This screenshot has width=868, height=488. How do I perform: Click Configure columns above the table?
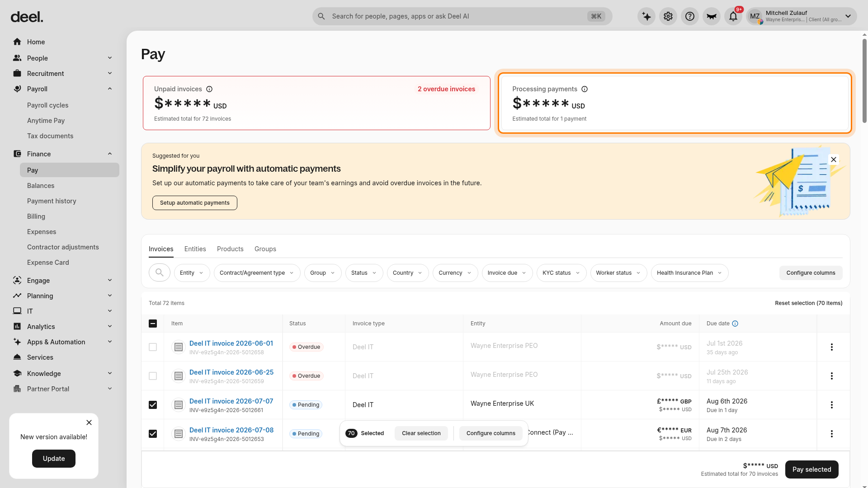(x=811, y=273)
